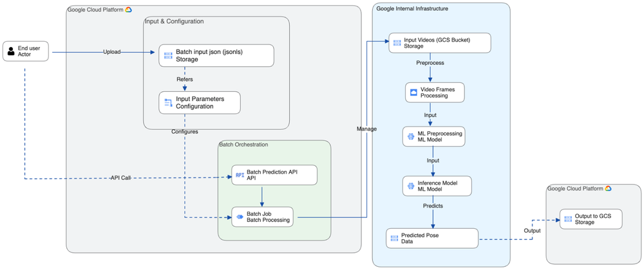Screen dimensions: 644x270
Task: Click the Google Cloud logo in right group
Action: [x=608, y=188]
